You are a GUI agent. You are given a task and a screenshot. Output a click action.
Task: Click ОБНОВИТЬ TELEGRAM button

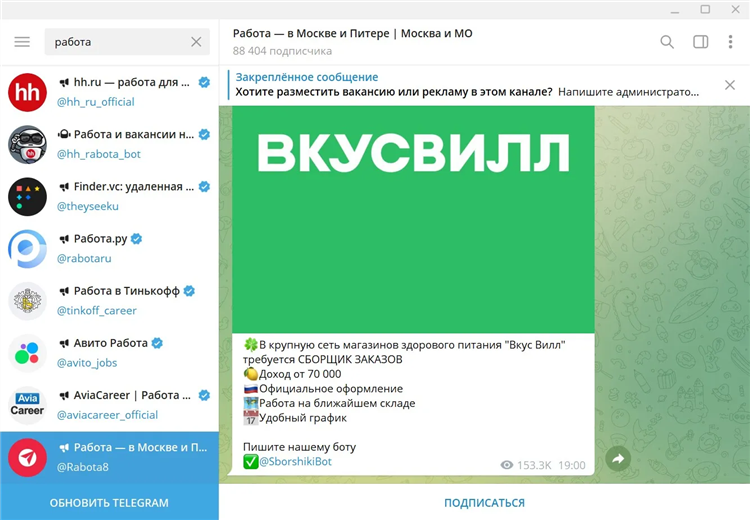pyautogui.click(x=109, y=502)
